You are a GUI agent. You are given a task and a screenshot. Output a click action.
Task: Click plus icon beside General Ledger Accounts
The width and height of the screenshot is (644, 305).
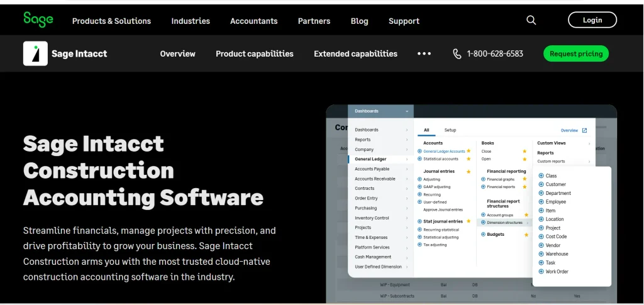tap(419, 151)
